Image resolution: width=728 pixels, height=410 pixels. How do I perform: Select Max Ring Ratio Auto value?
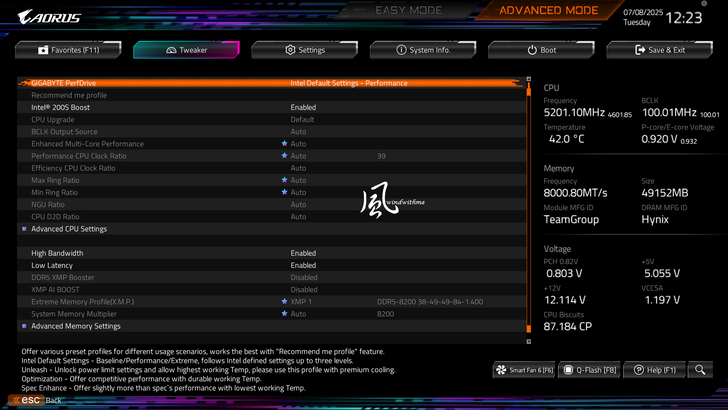coord(298,180)
